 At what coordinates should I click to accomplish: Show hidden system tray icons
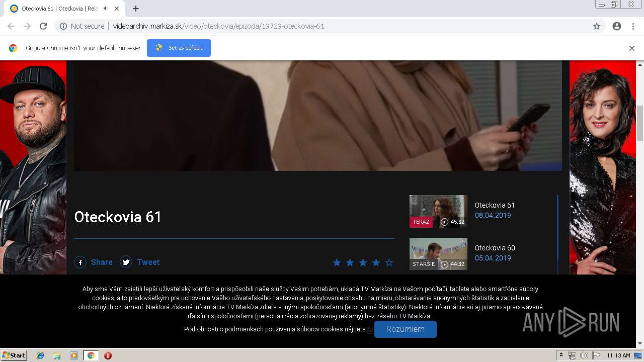point(561,355)
